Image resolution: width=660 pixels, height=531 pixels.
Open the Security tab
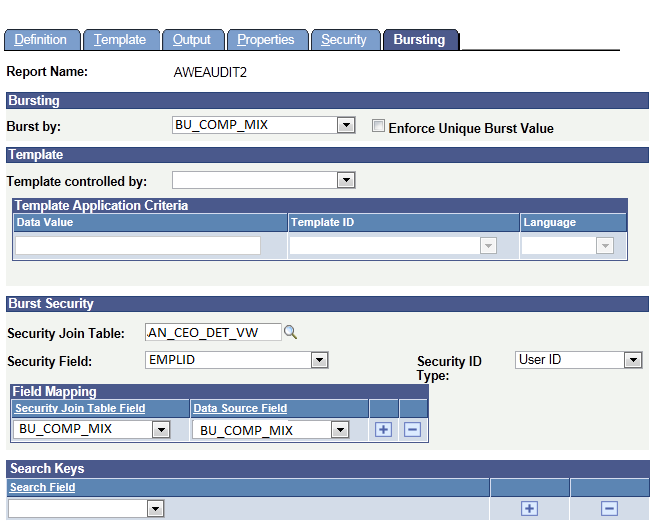pos(344,40)
